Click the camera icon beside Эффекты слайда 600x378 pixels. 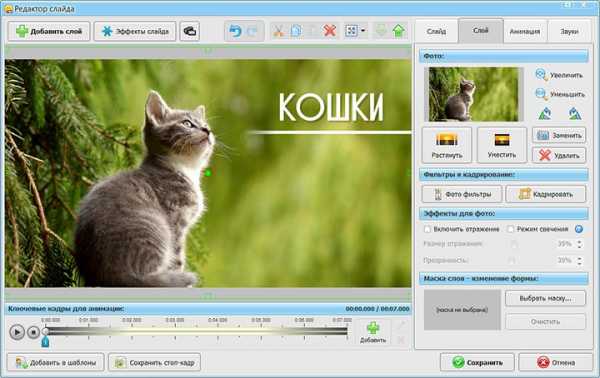pos(190,31)
